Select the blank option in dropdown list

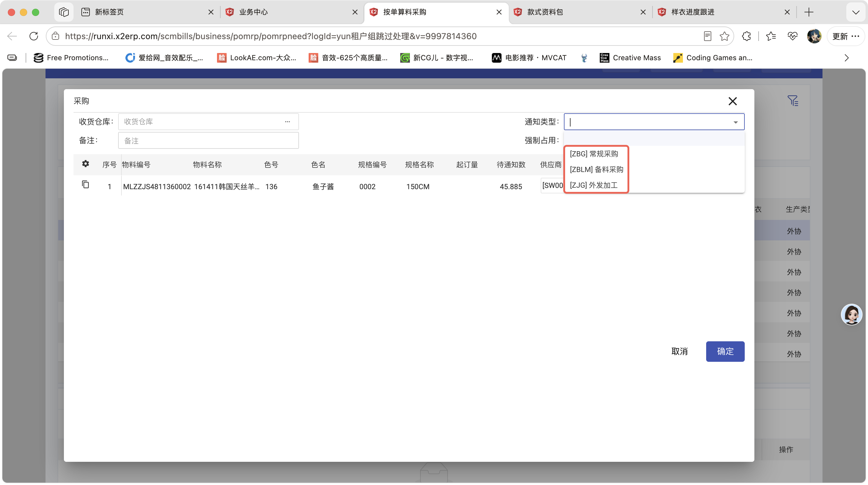pyautogui.click(x=654, y=139)
